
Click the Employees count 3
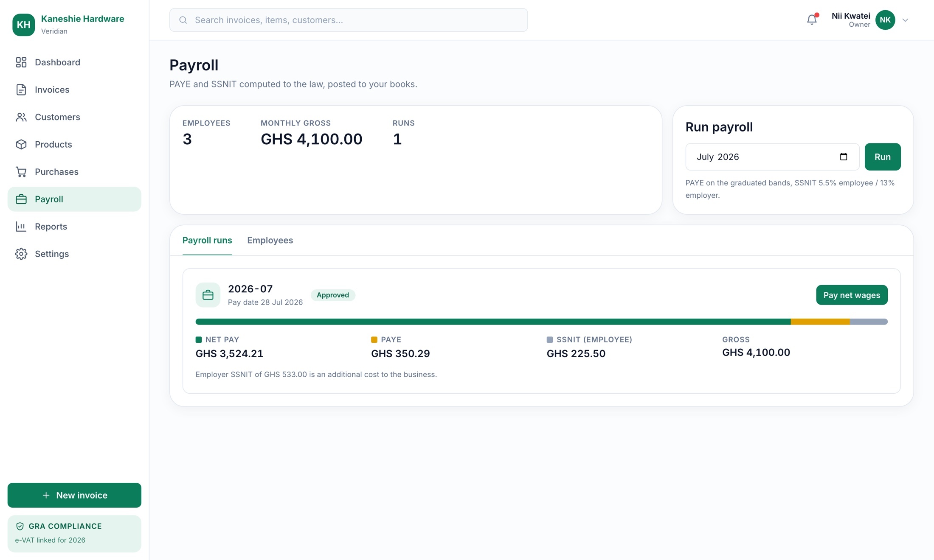click(187, 139)
